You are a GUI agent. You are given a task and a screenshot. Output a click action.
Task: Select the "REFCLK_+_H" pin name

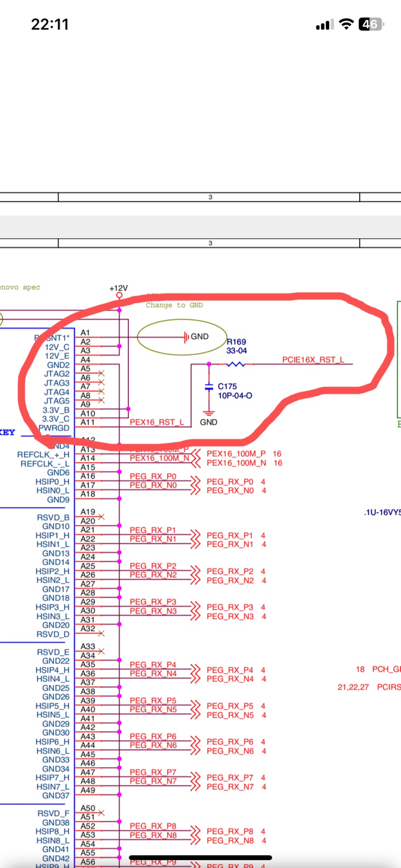pyautogui.click(x=43, y=455)
